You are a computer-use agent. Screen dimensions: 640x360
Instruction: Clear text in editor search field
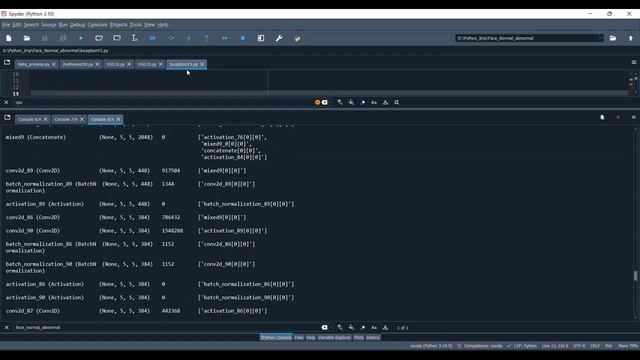tap(324, 102)
